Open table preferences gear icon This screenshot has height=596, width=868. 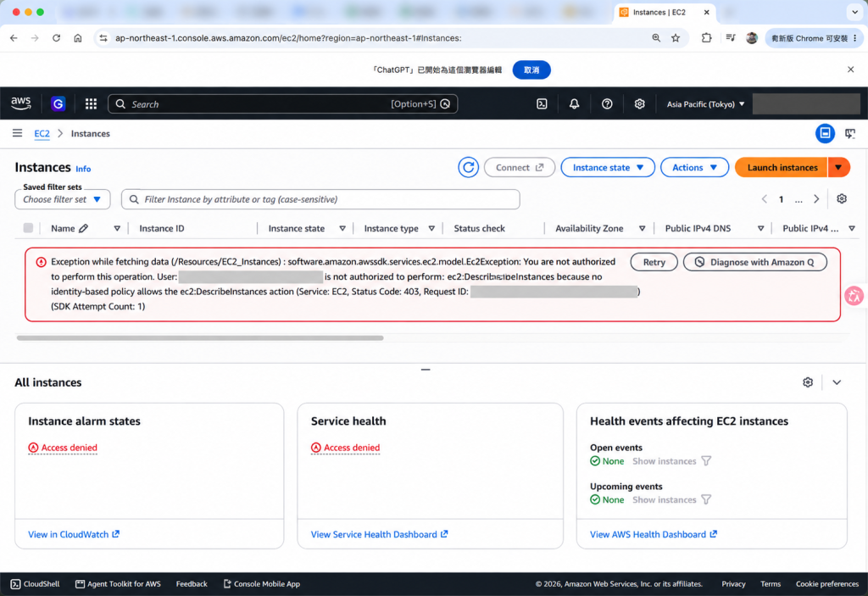842,199
